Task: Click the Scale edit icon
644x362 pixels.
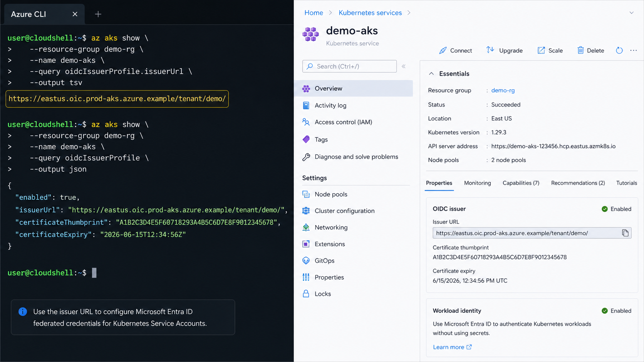Action: click(541, 50)
